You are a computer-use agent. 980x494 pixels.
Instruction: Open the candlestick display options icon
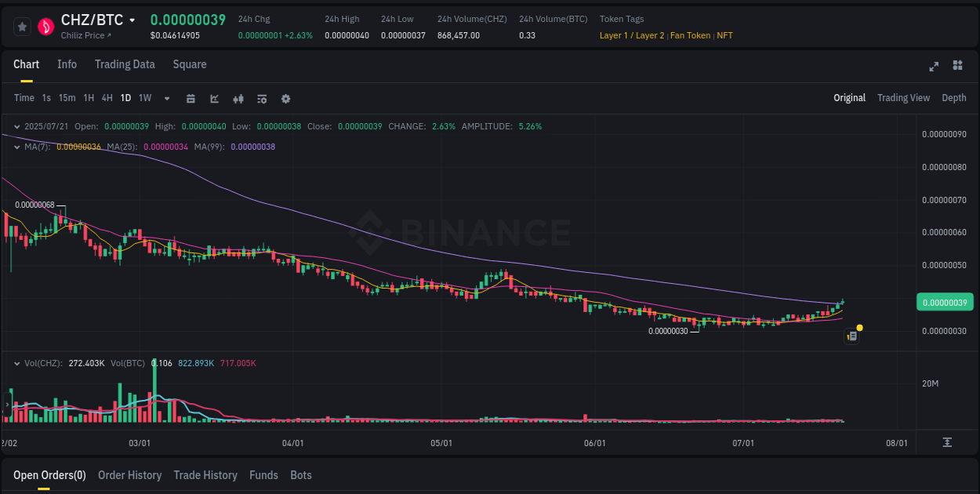click(x=238, y=98)
